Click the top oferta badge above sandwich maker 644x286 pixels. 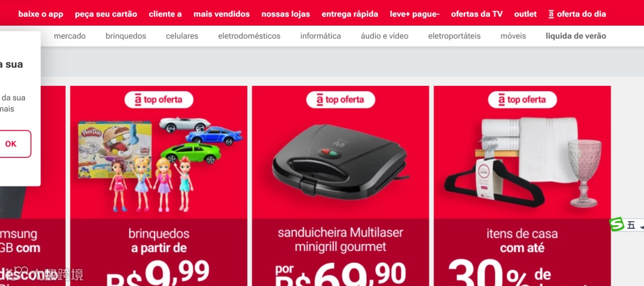[x=340, y=100]
